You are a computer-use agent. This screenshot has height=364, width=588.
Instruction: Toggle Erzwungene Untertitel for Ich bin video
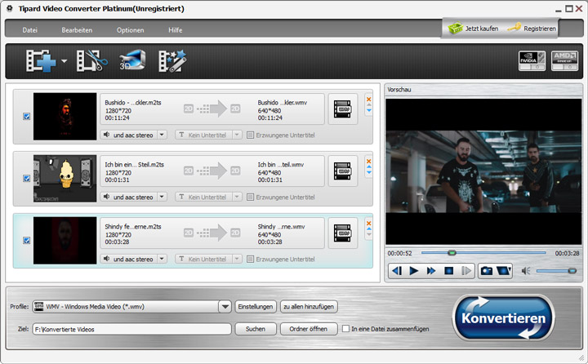(x=250, y=198)
